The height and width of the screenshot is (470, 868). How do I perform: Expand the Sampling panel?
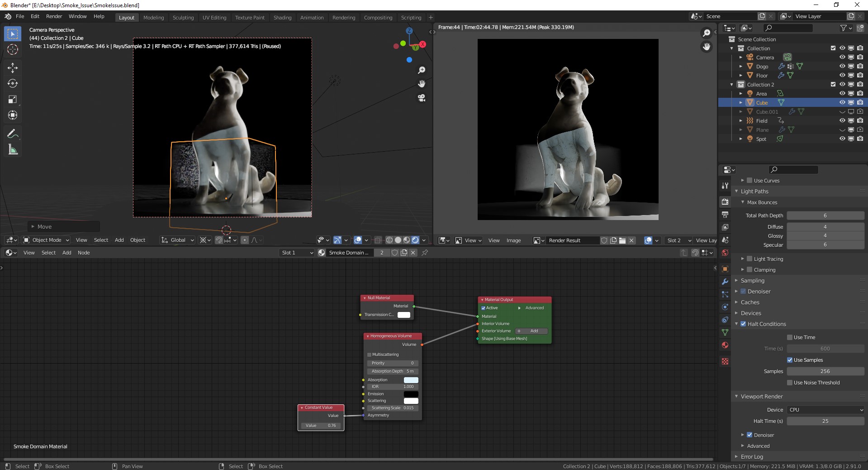click(753, 281)
